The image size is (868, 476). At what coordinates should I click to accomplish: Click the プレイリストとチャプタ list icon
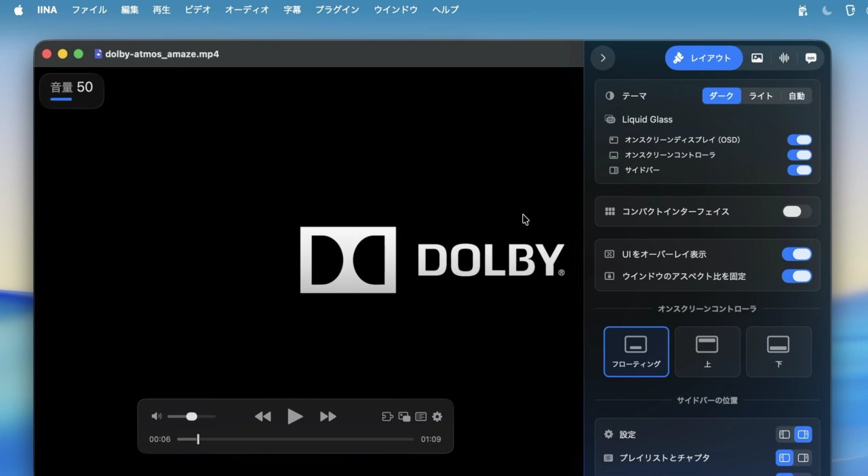pyautogui.click(x=608, y=458)
